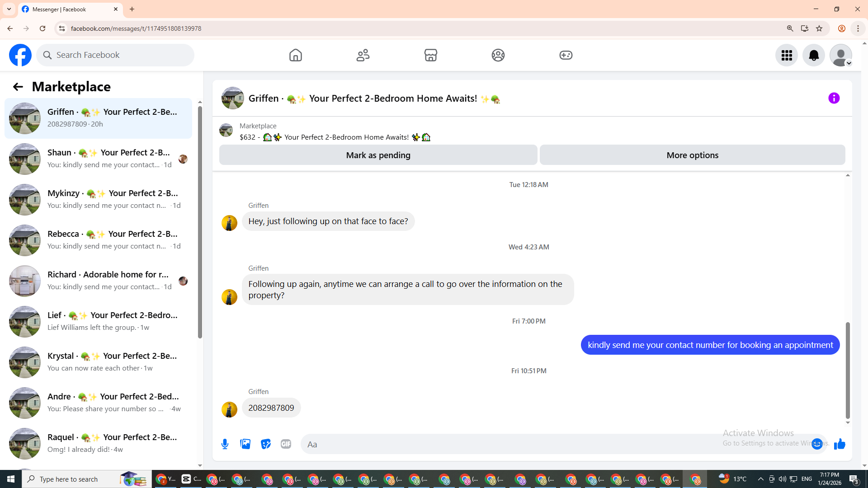This screenshot has height=488, width=868.
Task: Click Mark as pending button
Action: pos(378,155)
